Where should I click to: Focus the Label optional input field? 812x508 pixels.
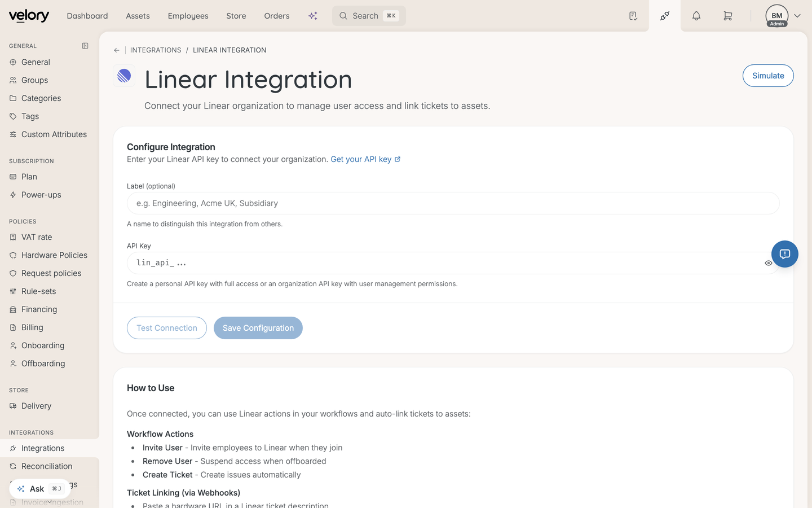pyautogui.click(x=453, y=203)
